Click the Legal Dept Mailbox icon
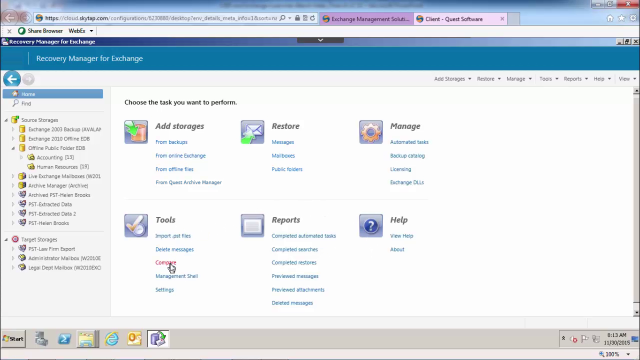This screenshot has width=640, height=360. pos(22,267)
